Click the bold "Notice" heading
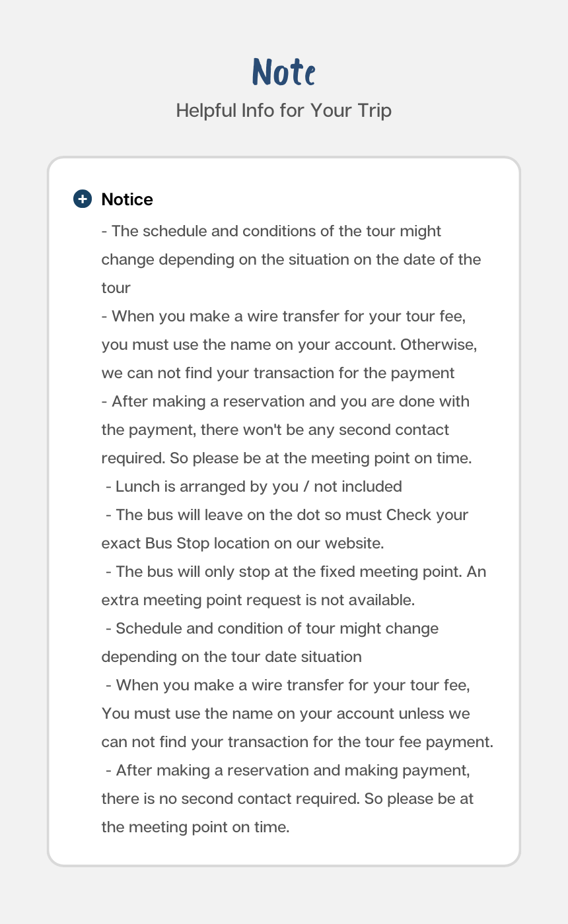Screen dimensions: 568x924 127,199
